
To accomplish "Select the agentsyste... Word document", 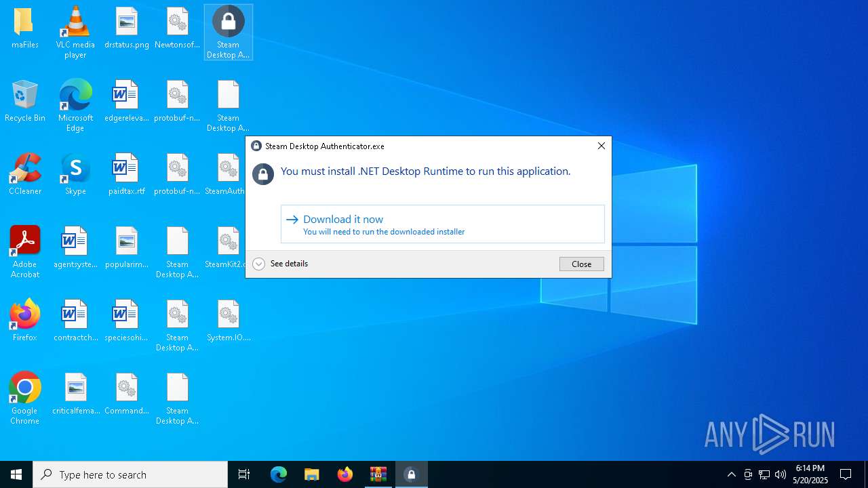I will (75, 249).
